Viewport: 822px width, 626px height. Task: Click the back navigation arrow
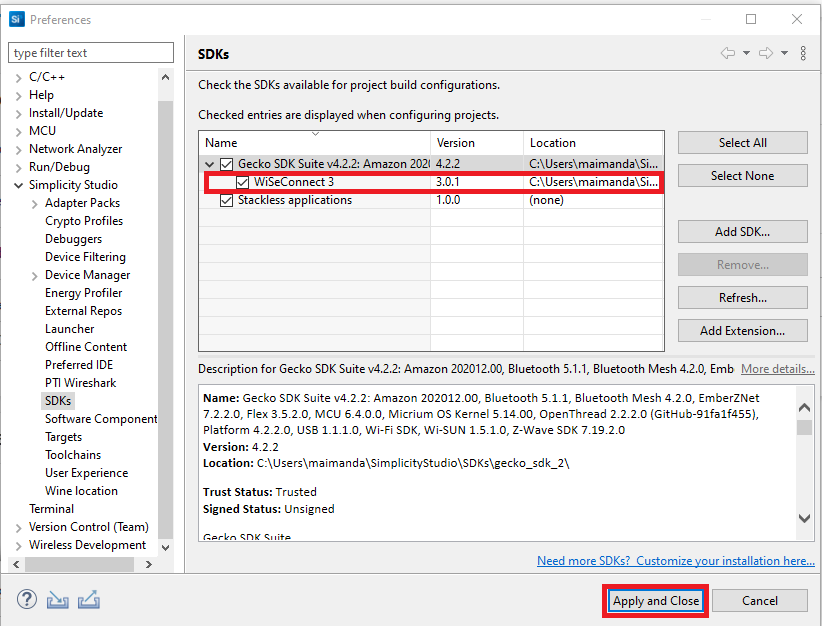(727, 53)
